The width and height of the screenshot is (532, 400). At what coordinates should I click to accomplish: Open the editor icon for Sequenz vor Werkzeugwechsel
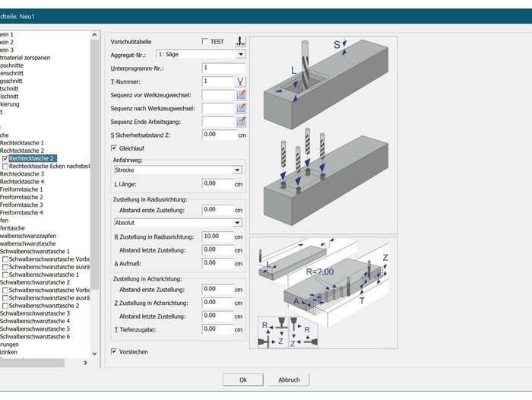pyautogui.click(x=241, y=95)
